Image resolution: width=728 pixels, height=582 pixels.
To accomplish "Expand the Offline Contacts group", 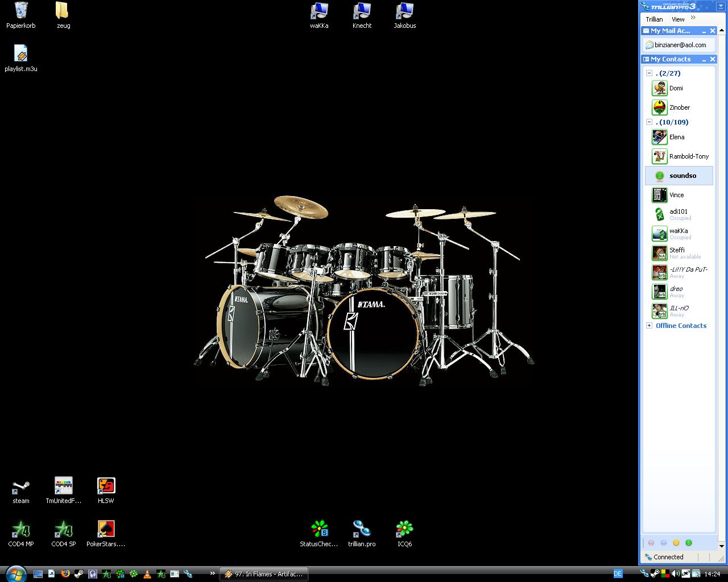I will [x=649, y=326].
